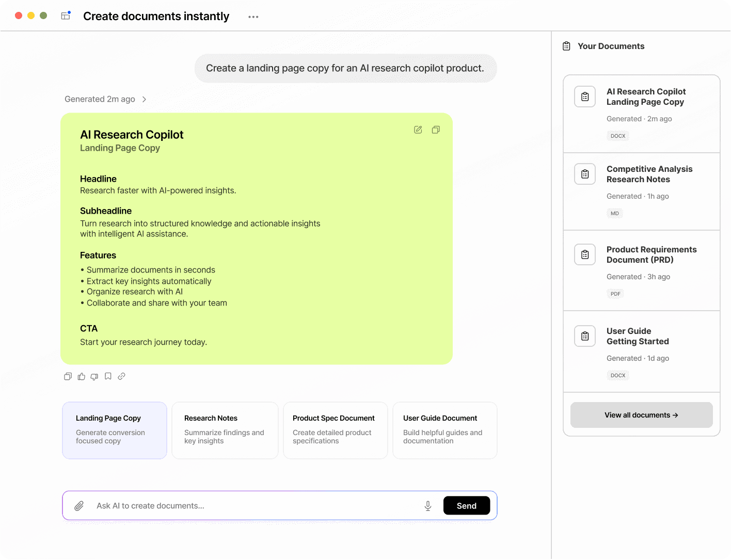Open Competitive Analysis Research Notes document

click(642, 191)
